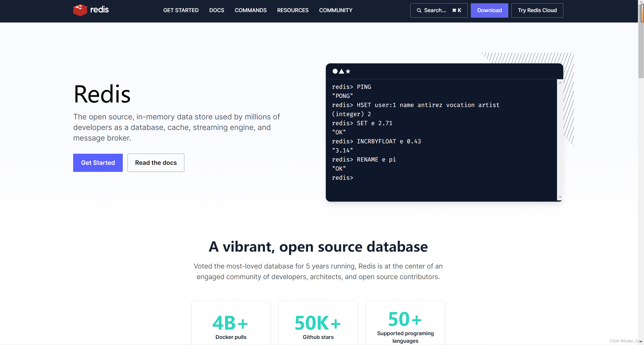Expand the RESOURCES menu
Viewport: 644px width, 345px height.
[x=293, y=10]
